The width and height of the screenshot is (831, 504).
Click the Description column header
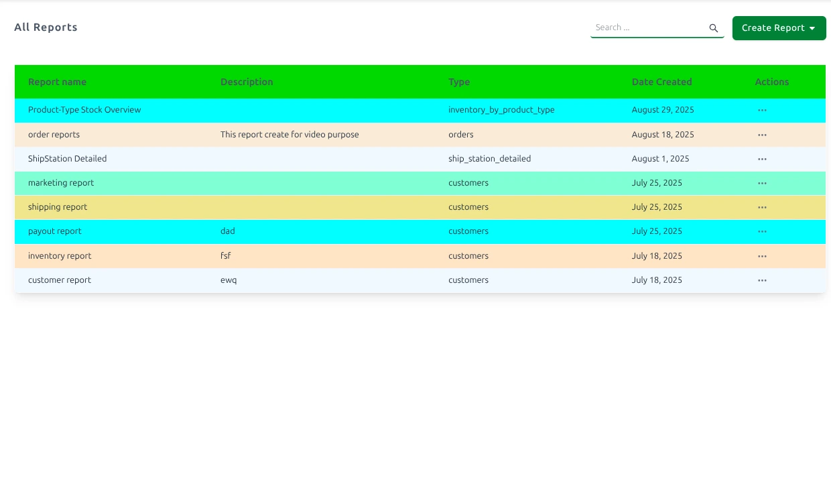pos(247,82)
